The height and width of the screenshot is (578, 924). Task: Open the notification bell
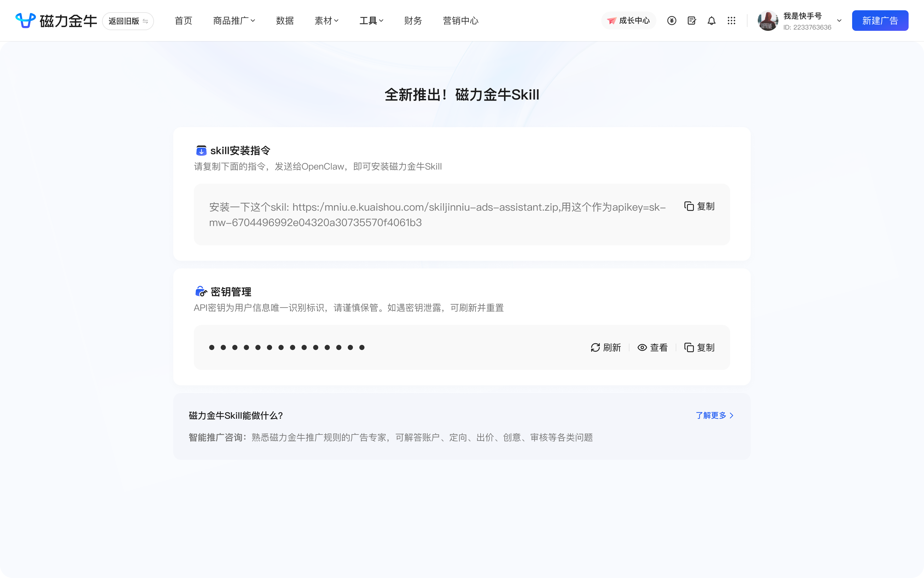pyautogui.click(x=711, y=21)
